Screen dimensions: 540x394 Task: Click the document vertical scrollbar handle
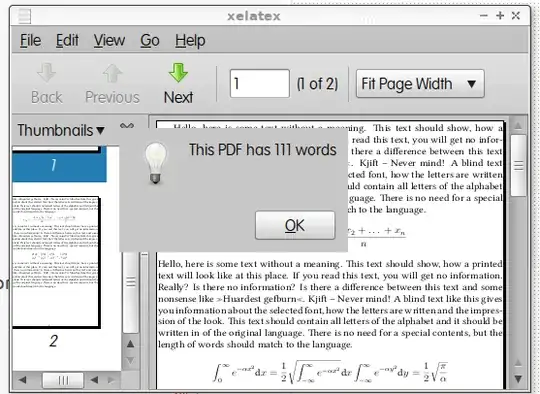tap(518, 166)
